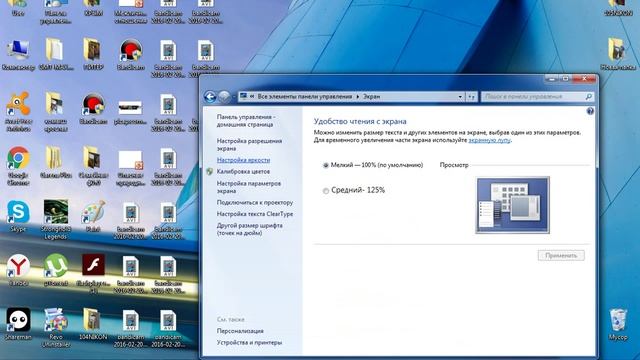
Task: Open the Калибровка цветов link
Action: point(243,171)
